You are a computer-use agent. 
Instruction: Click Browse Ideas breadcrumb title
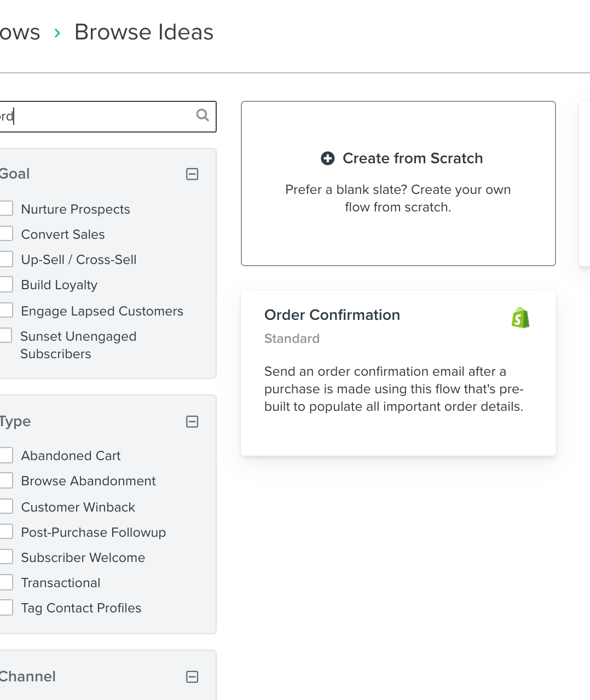[x=144, y=32]
